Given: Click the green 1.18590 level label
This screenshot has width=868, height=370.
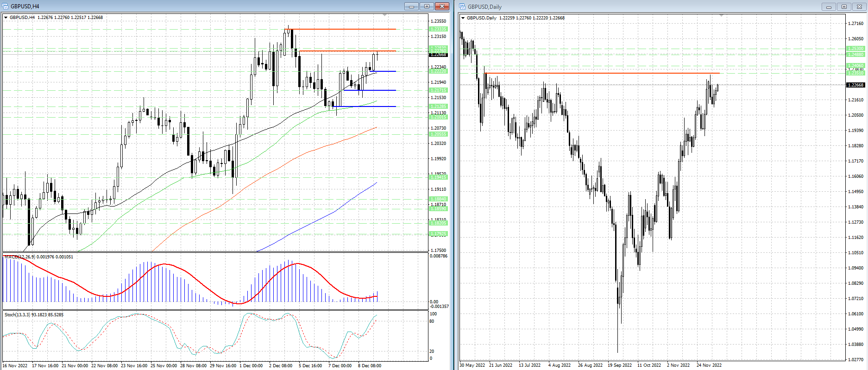Looking at the screenshot, I should coord(438,209).
